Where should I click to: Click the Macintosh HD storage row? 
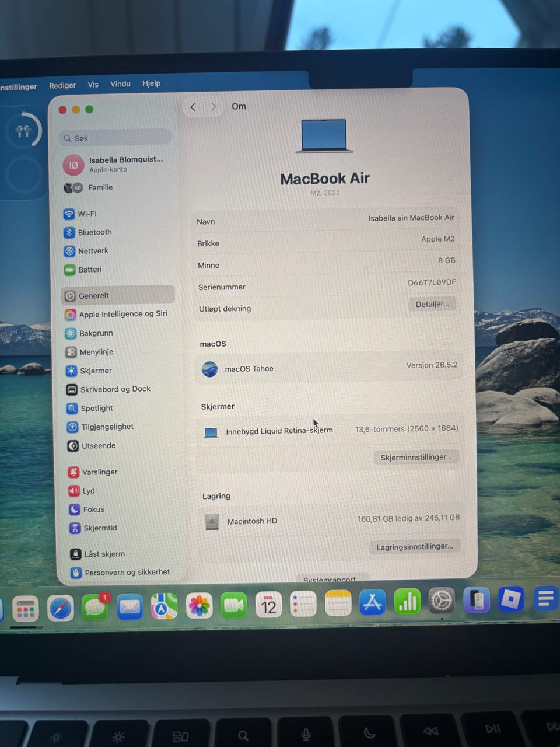click(330, 520)
